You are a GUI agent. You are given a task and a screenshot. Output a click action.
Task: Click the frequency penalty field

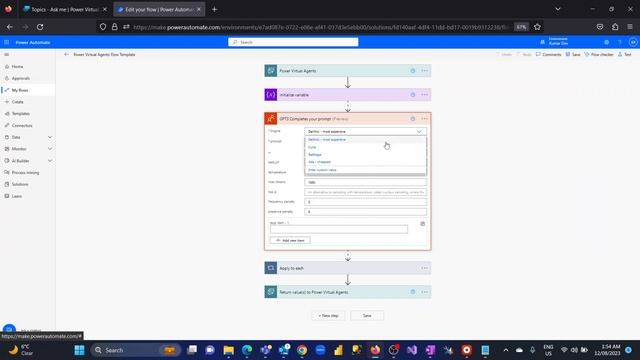[365, 202]
